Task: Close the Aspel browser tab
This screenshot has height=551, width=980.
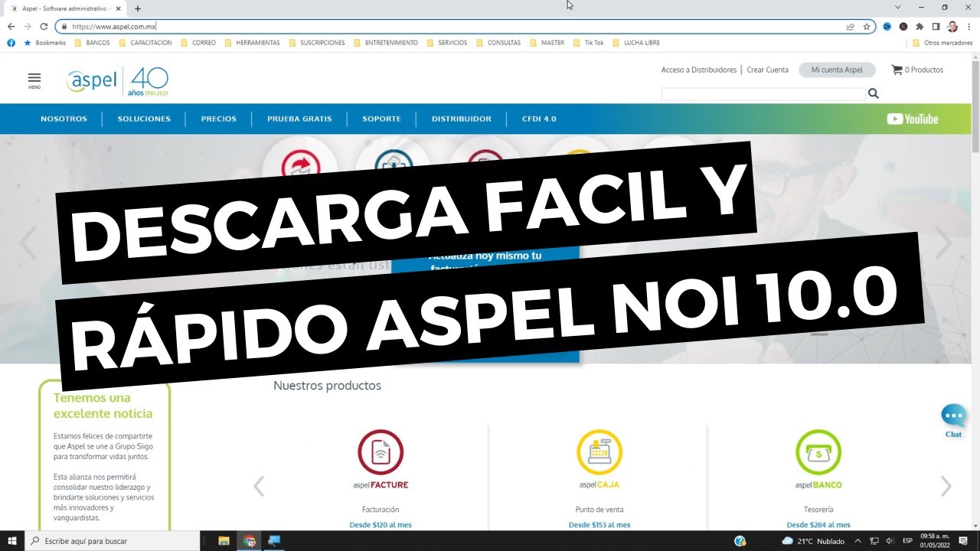Action: (x=119, y=8)
